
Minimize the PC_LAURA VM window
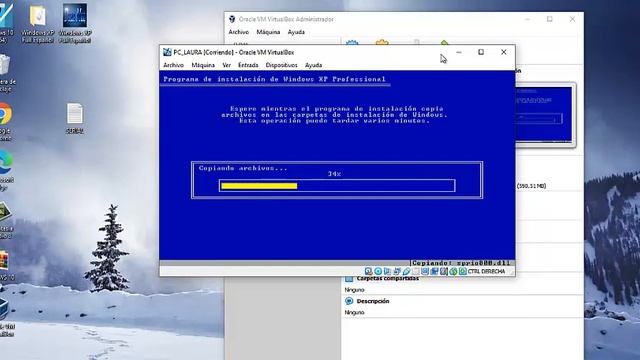click(x=459, y=52)
